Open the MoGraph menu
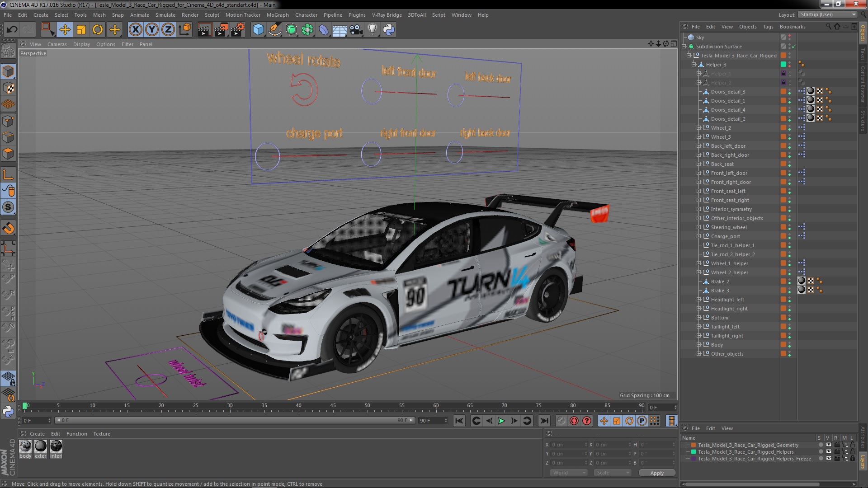Screen dimensions: 868x488 coord(278,15)
